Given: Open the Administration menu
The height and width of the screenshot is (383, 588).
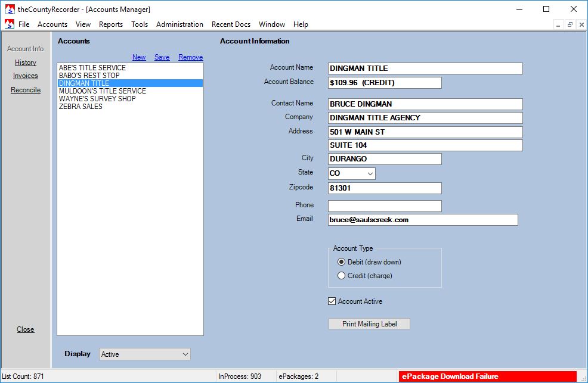Looking at the screenshot, I should tap(180, 24).
